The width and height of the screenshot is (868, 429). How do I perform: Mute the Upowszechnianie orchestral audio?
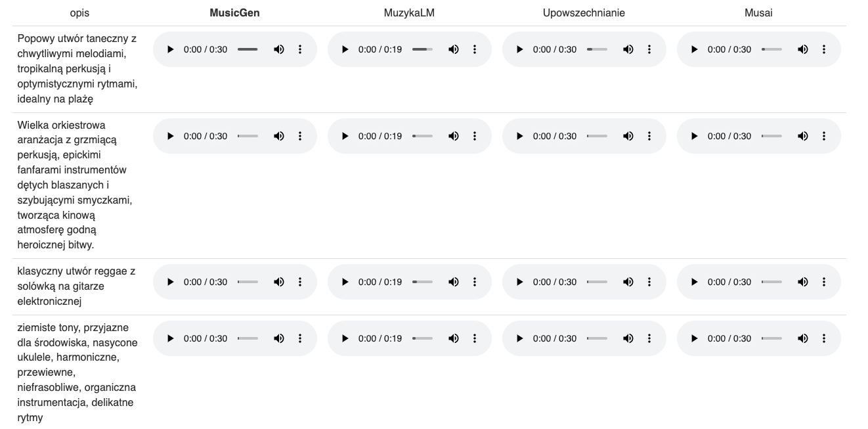click(x=628, y=136)
